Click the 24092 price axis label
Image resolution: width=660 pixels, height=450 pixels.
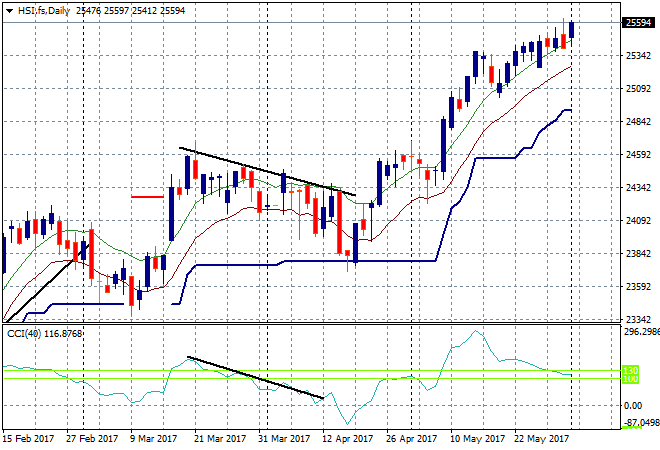click(x=639, y=221)
